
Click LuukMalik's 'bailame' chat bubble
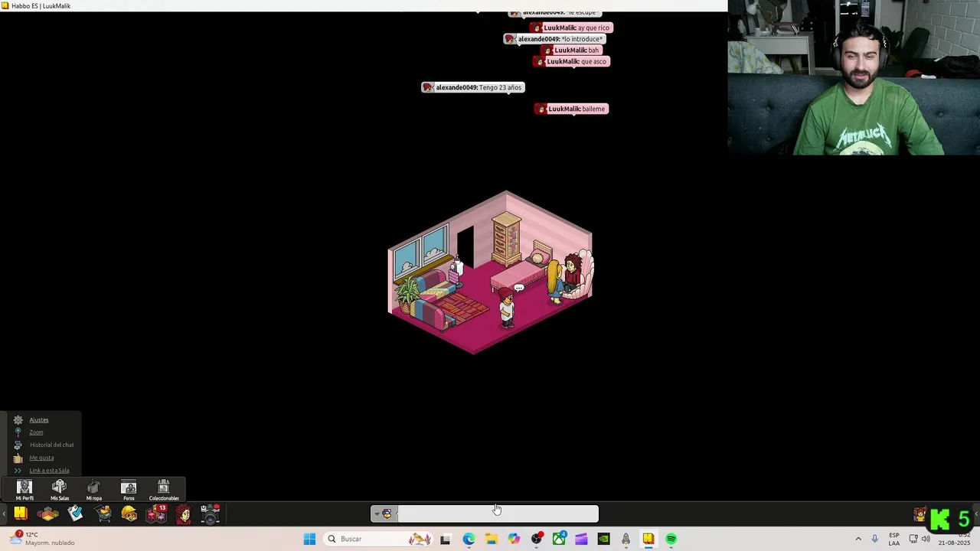click(571, 109)
